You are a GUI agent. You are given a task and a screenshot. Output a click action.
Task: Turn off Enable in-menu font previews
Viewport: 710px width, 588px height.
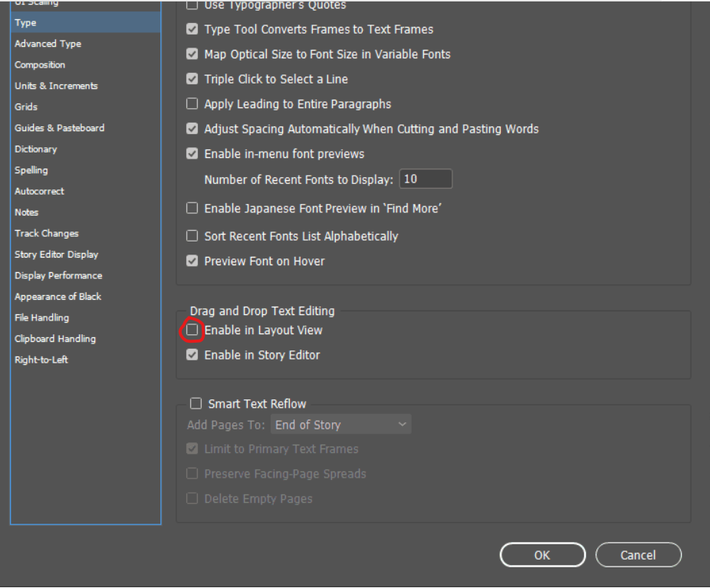tap(192, 154)
